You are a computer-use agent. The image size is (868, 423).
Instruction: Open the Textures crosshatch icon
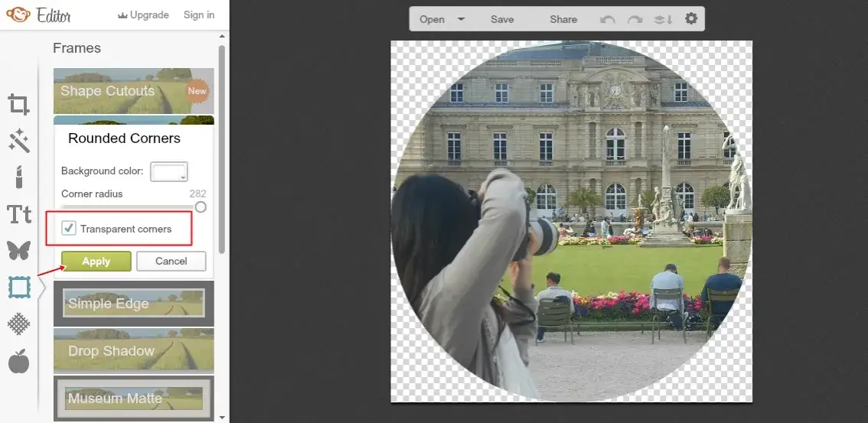[x=19, y=324]
